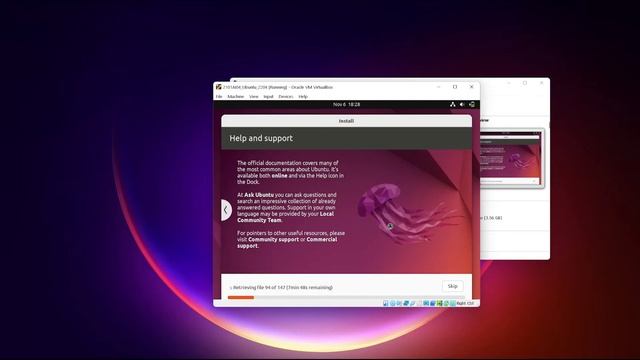Viewport: 640px width, 360px height.
Task: Open the Ubuntu power system menu icon
Action: tap(472, 104)
